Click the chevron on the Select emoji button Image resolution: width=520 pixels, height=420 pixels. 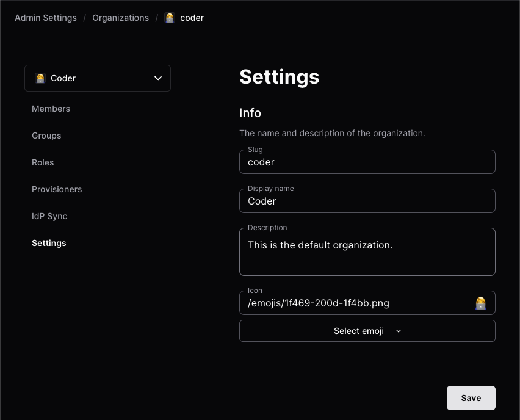click(398, 331)
